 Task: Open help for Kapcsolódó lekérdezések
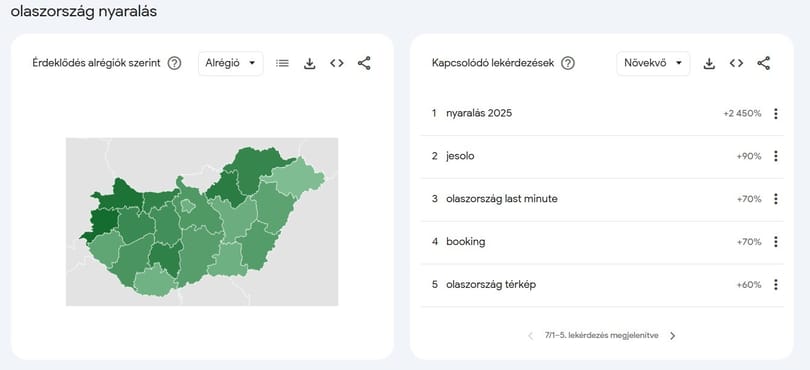click(x=568, y=63)
